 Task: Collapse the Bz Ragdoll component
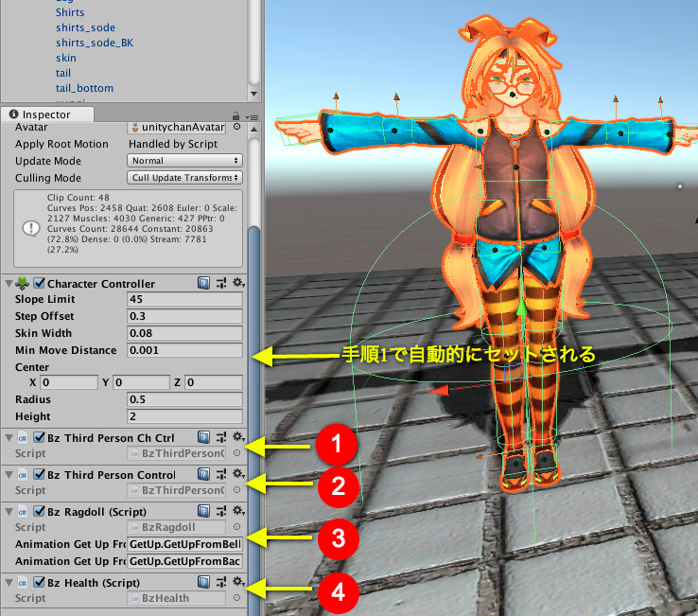click(x=9, y=511)
